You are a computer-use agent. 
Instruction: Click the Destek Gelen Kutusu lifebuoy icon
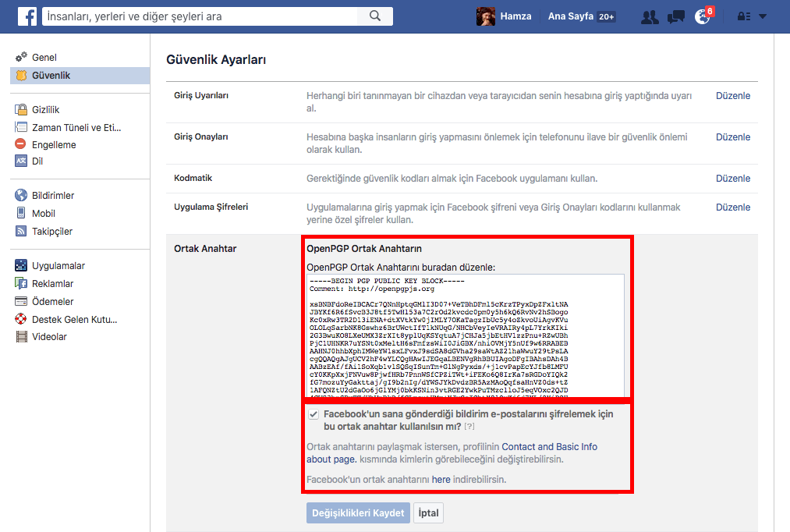[20, 319]
